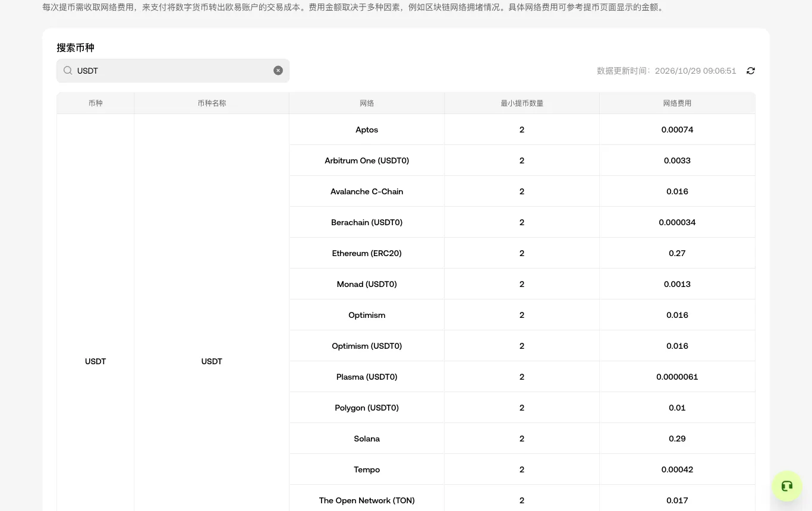The width and height of the screenshot is (812, 511).
Task: Click the 网络费用 column header
Action: [x=677, y=103]
